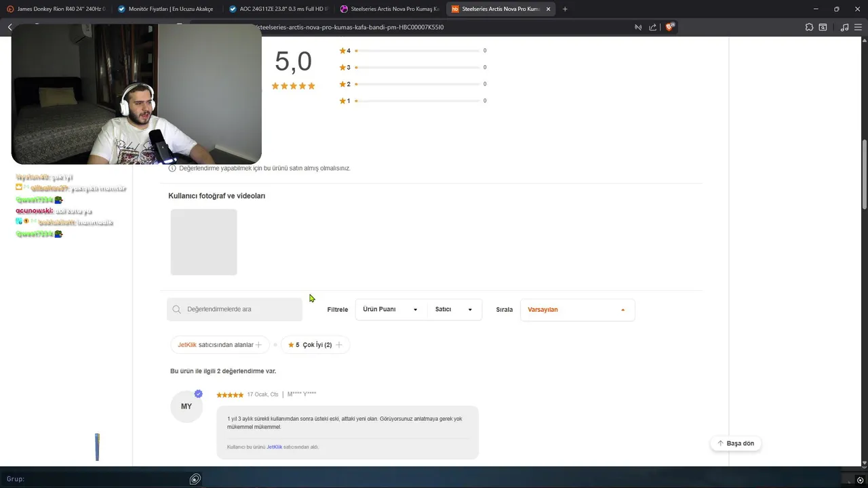Click the webcam overlay video
Screen dimensions: 868x488
pos(136,94)
